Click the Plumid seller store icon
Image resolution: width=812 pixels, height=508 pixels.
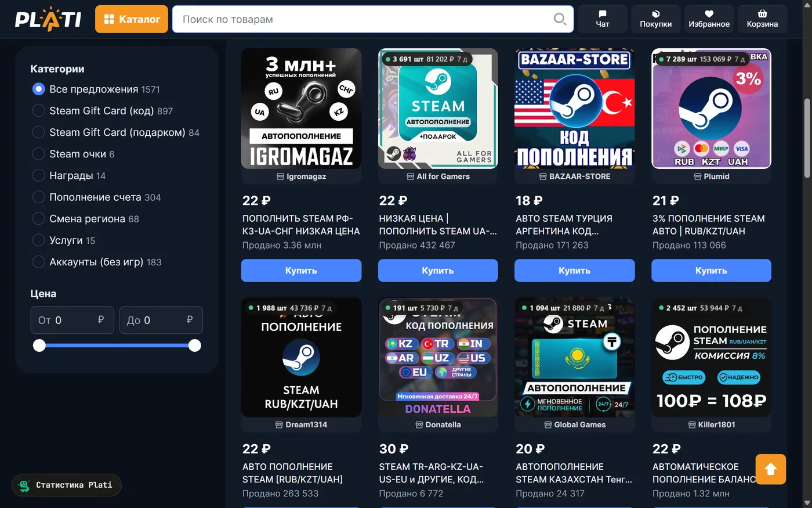[698, 176]
